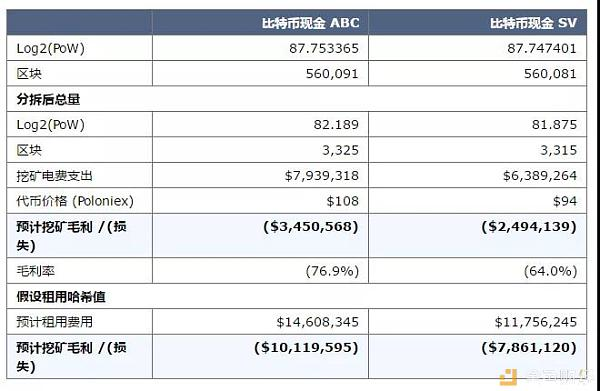Click the SV electricity cost $6,389,264
600x391 pixels.
(540, 176)
